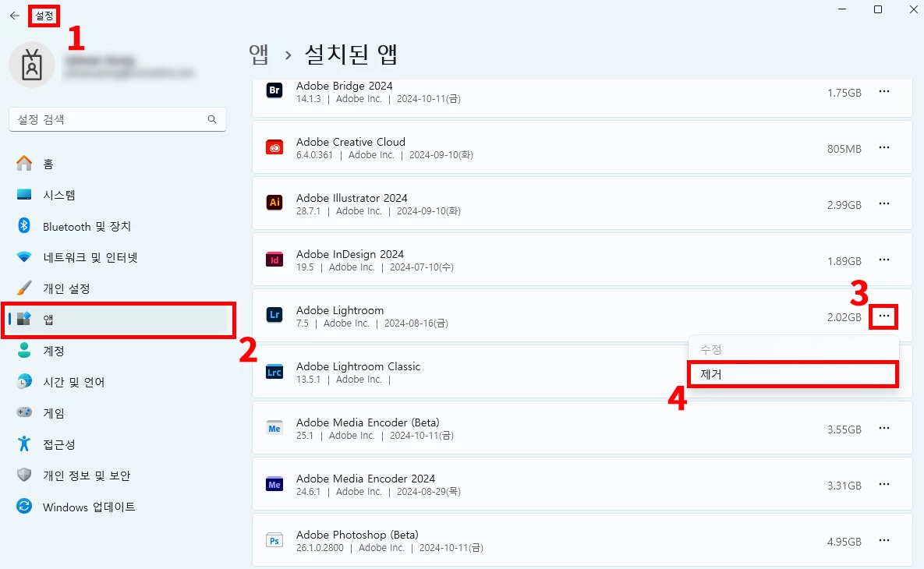The image size is (924, 569).
Task: Click the Adobe Illustrator 2024 icon
Action: point(274,203)
